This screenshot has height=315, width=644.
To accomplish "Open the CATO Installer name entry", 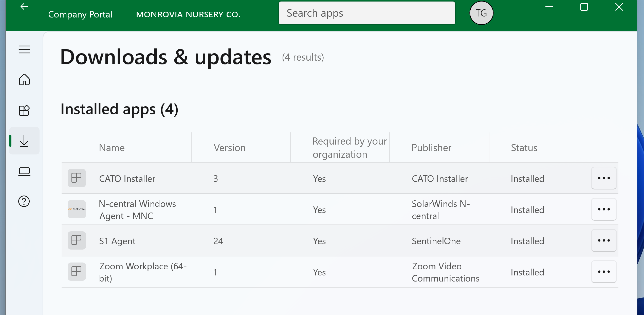I will (x=127, y=179).
